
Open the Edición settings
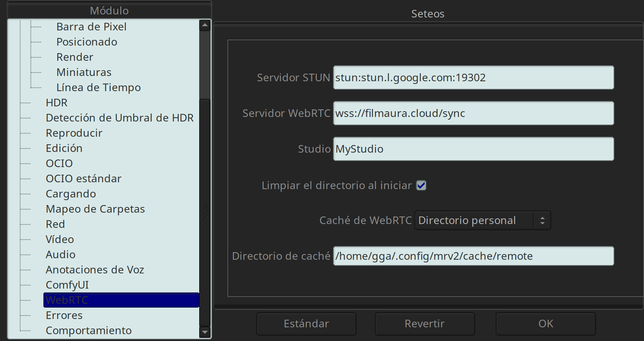point(64,148)
